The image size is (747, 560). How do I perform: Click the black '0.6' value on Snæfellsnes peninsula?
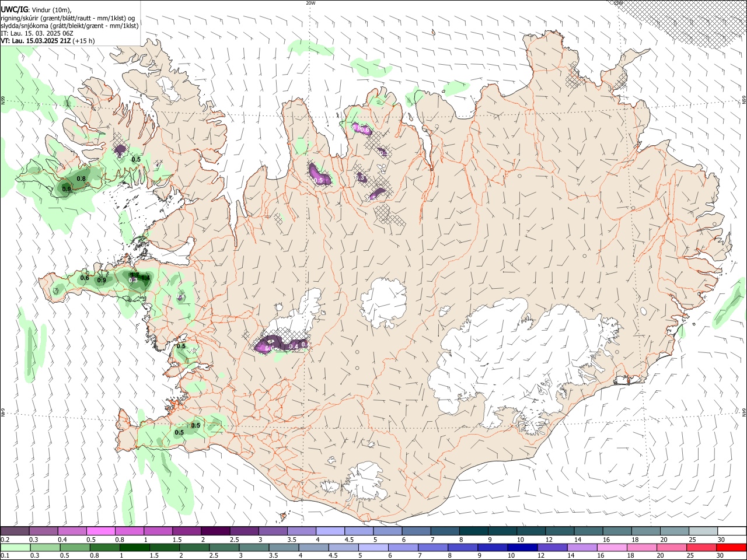[x=85, y=278]
